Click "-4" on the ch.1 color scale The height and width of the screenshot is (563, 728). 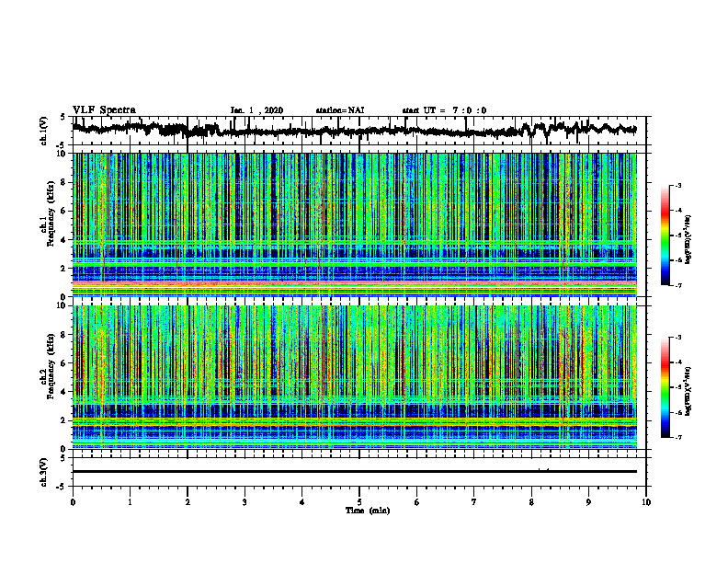coord(678,211)
